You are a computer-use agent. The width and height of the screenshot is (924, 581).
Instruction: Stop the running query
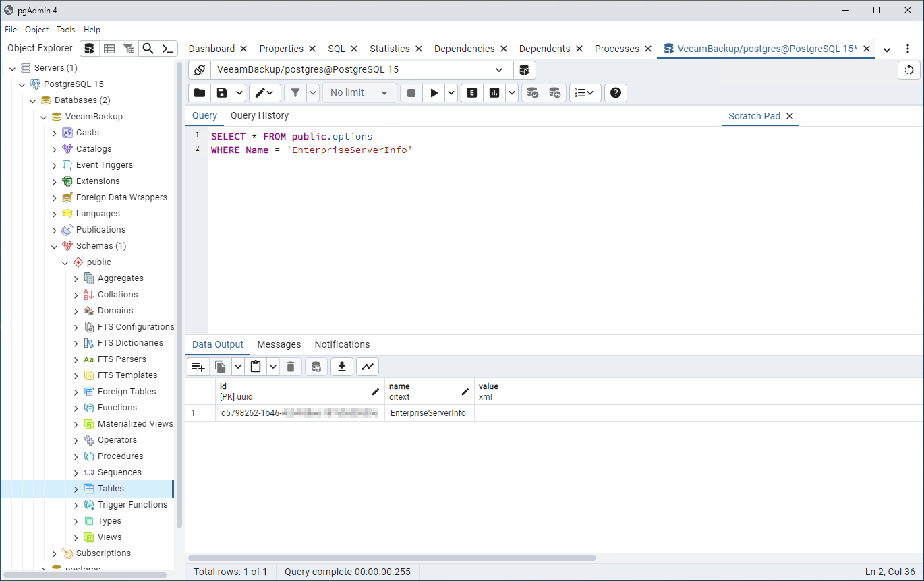pos(411,93)
